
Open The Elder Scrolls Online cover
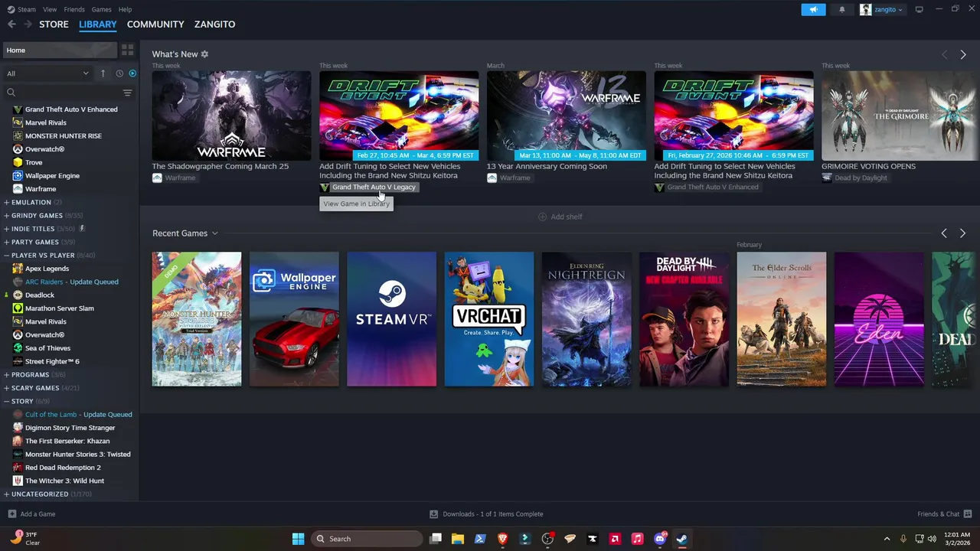coord(782,319)
